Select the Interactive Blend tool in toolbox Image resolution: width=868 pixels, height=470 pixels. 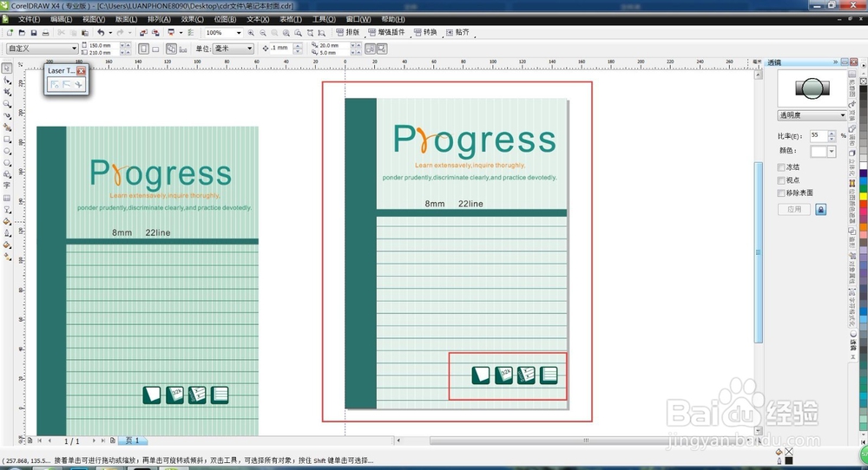click(7, 210)
